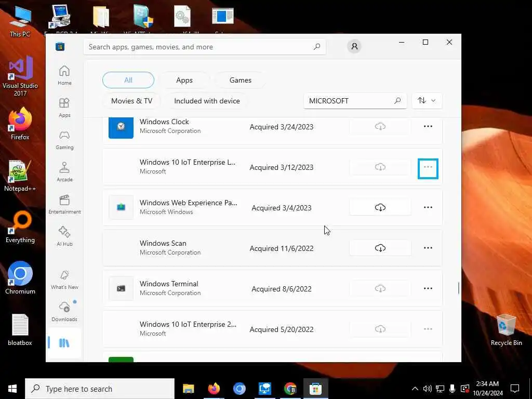532x399 pixels.
Task: Open more options for Windows Clock
Action: [x=428, y=127]
